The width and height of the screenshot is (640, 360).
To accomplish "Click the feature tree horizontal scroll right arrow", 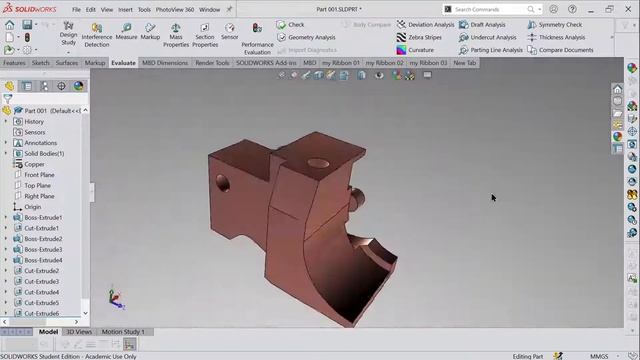I will click(x=76, y=322).
